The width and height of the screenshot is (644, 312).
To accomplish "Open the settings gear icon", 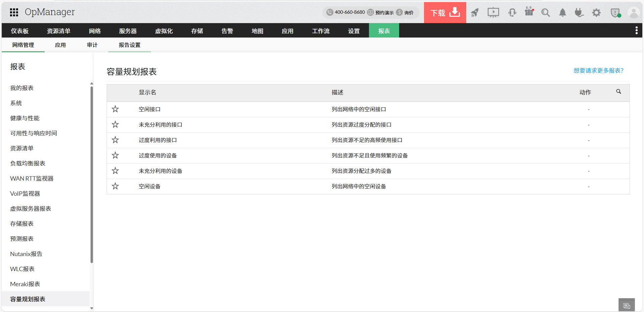I will pos(596,12).
